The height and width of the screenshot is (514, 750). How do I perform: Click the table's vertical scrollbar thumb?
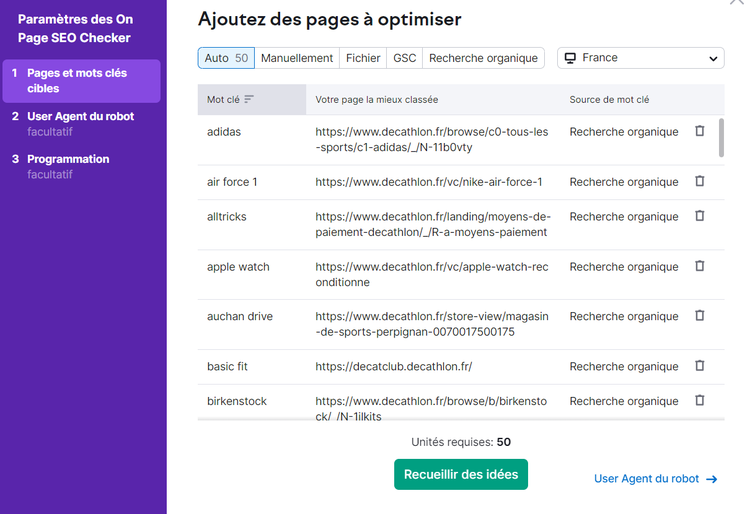[x=721, y=138]
